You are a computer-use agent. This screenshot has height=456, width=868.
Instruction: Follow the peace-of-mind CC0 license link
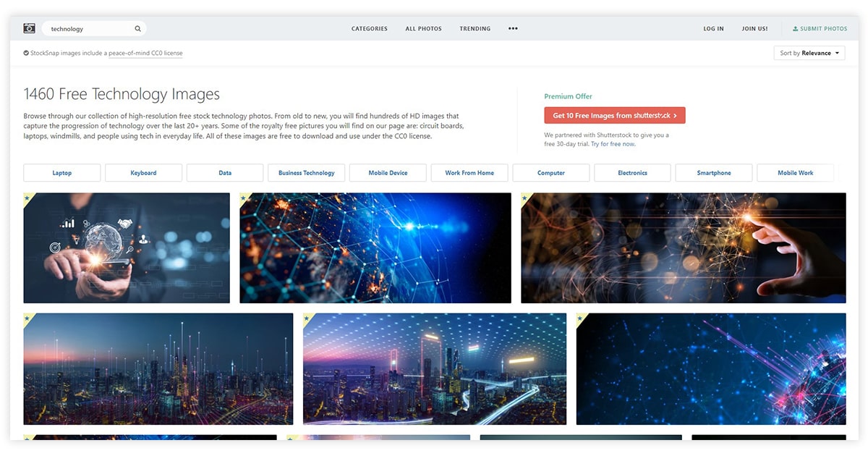click(145, 53)
